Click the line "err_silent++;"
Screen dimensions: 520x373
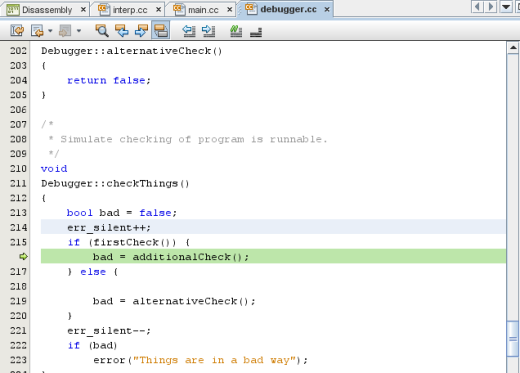[x=273, y=227]
